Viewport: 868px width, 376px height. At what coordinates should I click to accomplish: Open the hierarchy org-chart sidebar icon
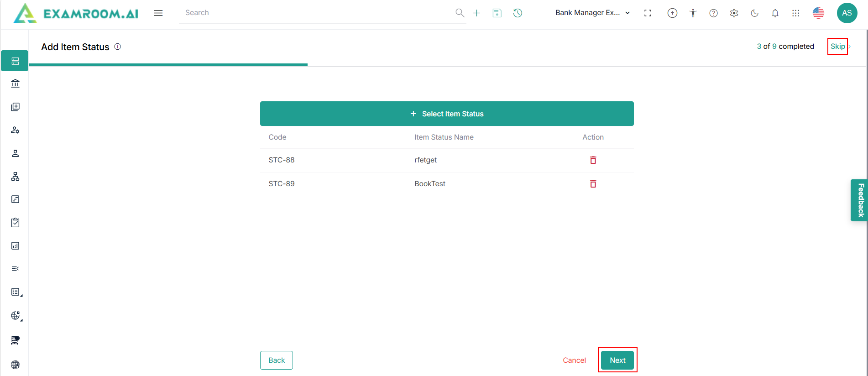click(x=15, y=177)
